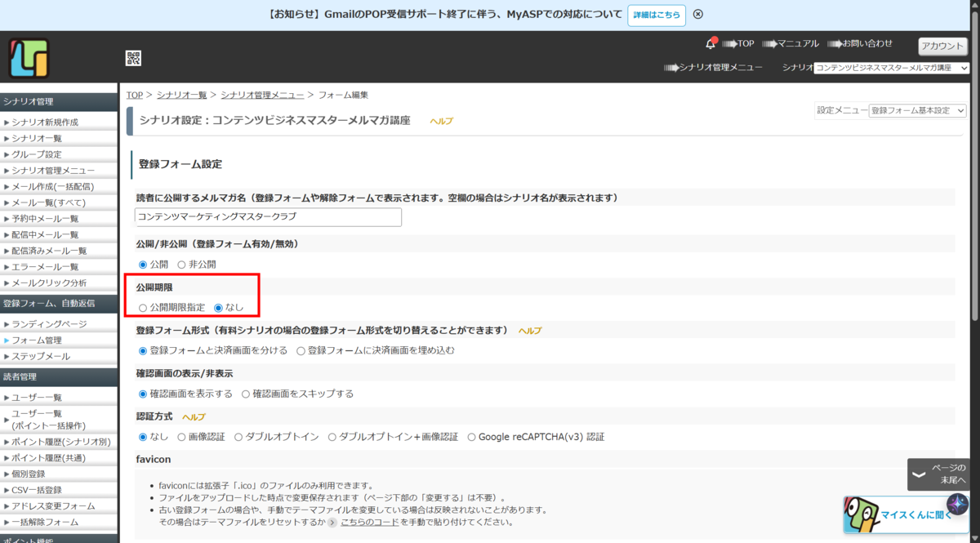Screen dimensions: 980x543
Task: Dismiss the announcement banner with the X icon
Action: (698, 15)
